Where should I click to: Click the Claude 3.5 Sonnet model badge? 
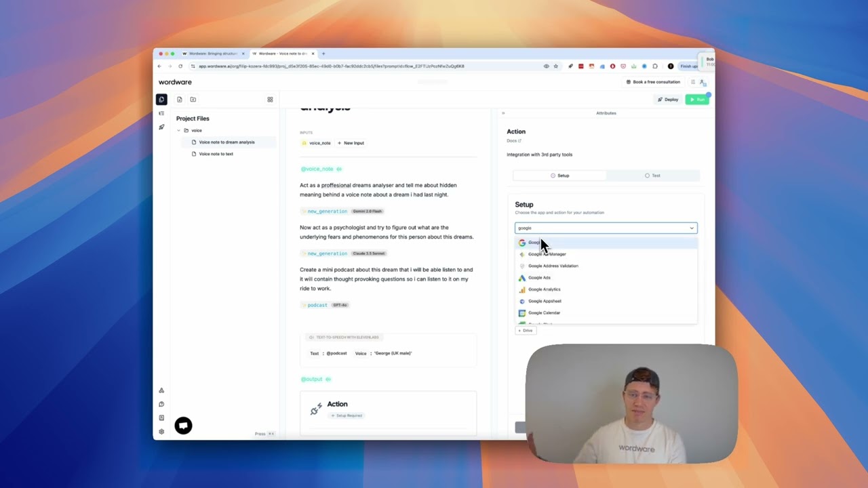point(369,253)
